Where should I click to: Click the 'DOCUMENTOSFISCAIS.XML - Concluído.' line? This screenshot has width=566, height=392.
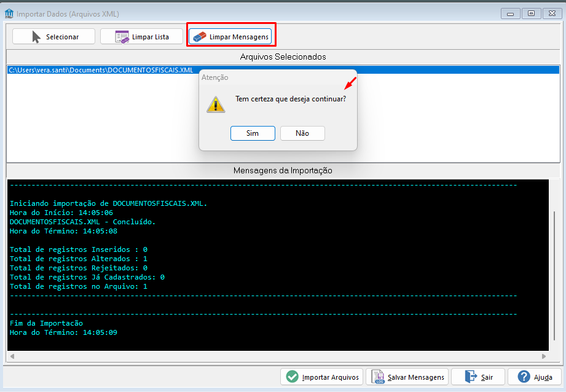point(83,222)
